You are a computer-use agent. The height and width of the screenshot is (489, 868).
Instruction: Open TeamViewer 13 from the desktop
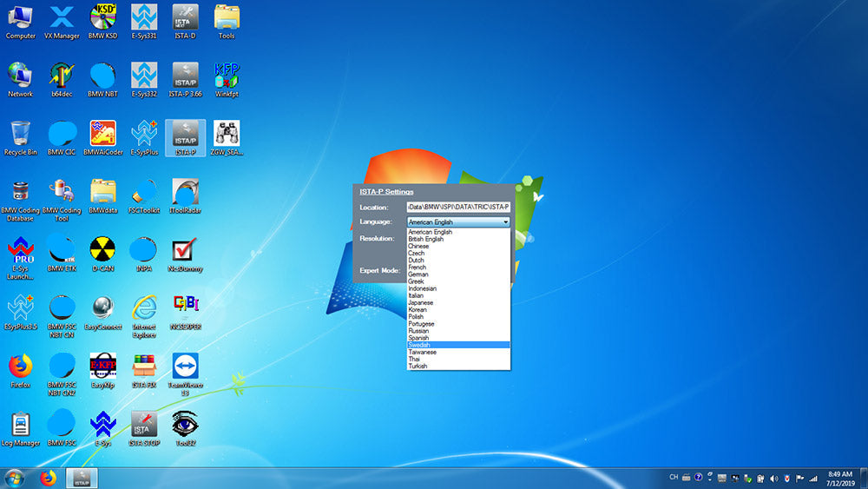coord(185,367)
